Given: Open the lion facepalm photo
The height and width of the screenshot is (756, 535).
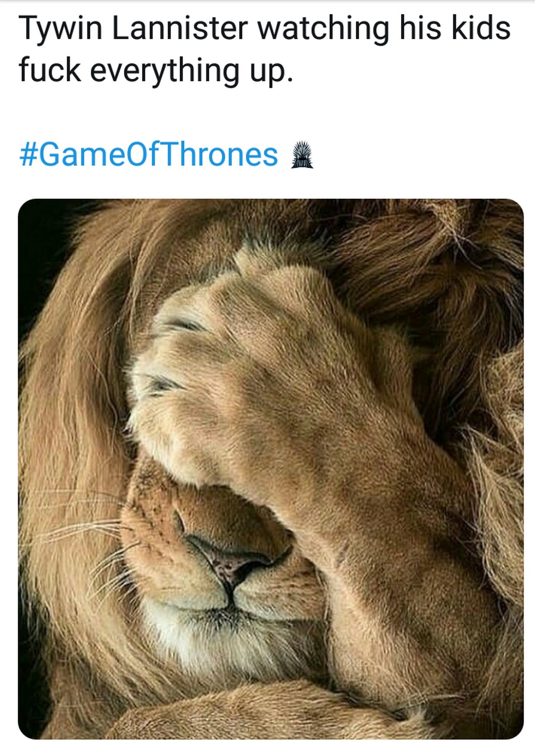Looking at the screenshot, I should 271,469.
